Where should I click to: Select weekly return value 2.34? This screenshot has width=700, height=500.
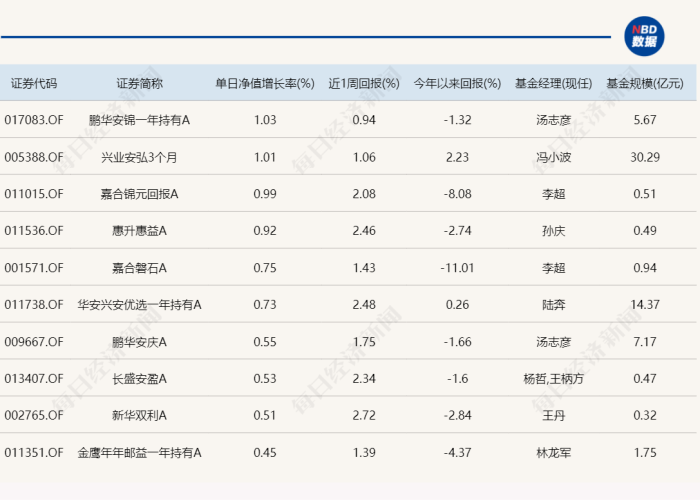coord(364,379)
